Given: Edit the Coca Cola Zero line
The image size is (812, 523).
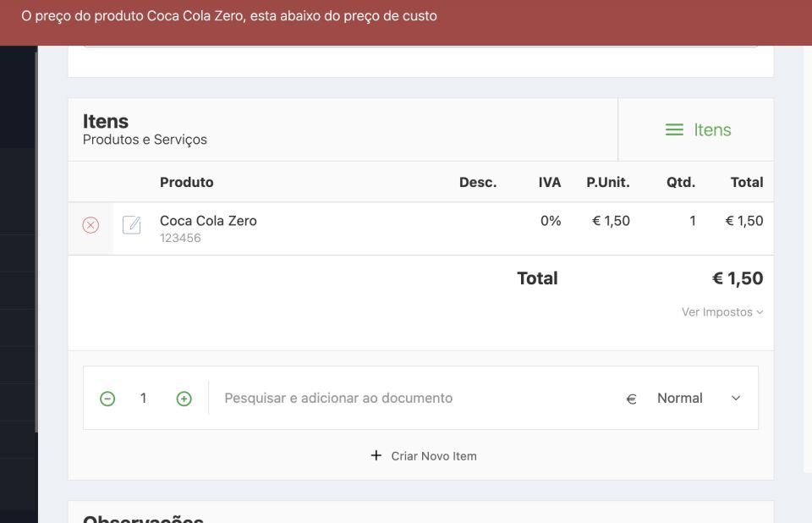Looking at the screenshot, I should tap(131, 225).
